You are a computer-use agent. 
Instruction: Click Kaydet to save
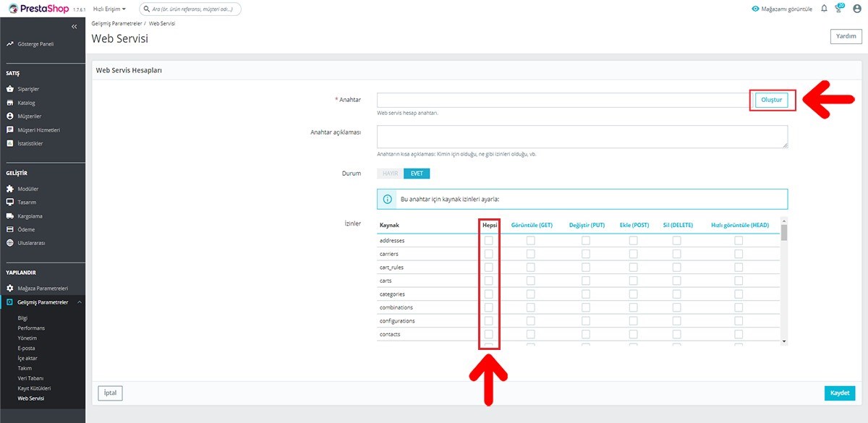pos(840,393)
